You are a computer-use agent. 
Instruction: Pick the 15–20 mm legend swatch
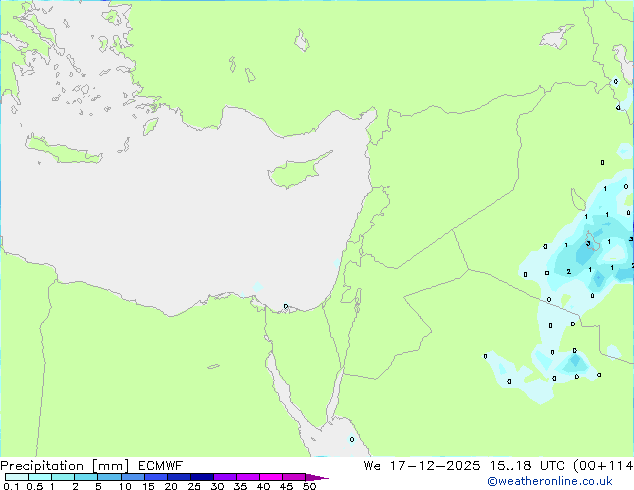(x=155, y=477)
